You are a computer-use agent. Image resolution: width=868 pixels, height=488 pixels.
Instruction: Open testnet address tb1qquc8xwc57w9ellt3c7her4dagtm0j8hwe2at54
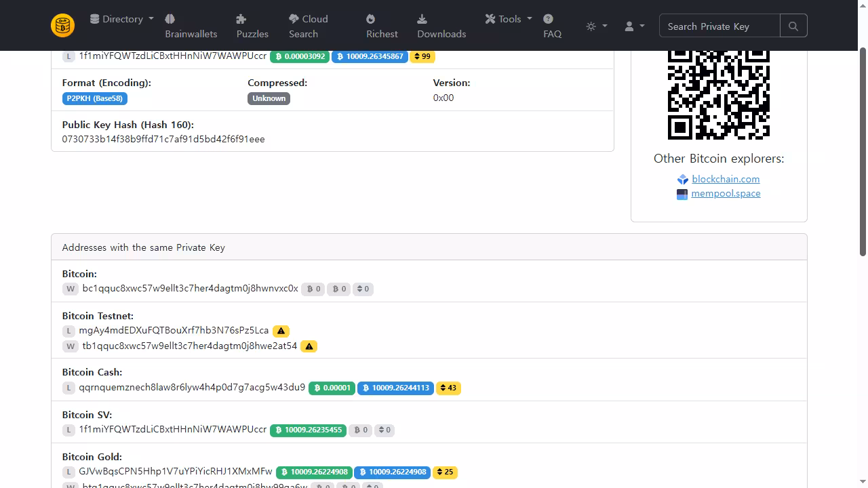(x=190, y=346)
